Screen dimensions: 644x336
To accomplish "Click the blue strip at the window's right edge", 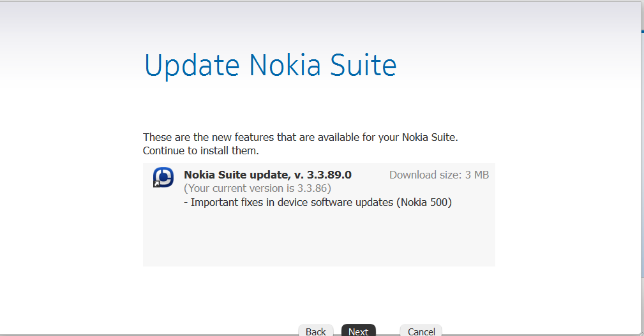I will tap(642, 156).
